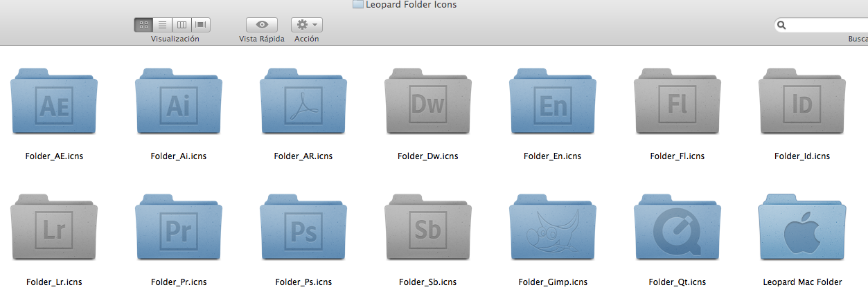Click the Folder_Pr.icns file name
868x303 pixels.
click(179, 282)
